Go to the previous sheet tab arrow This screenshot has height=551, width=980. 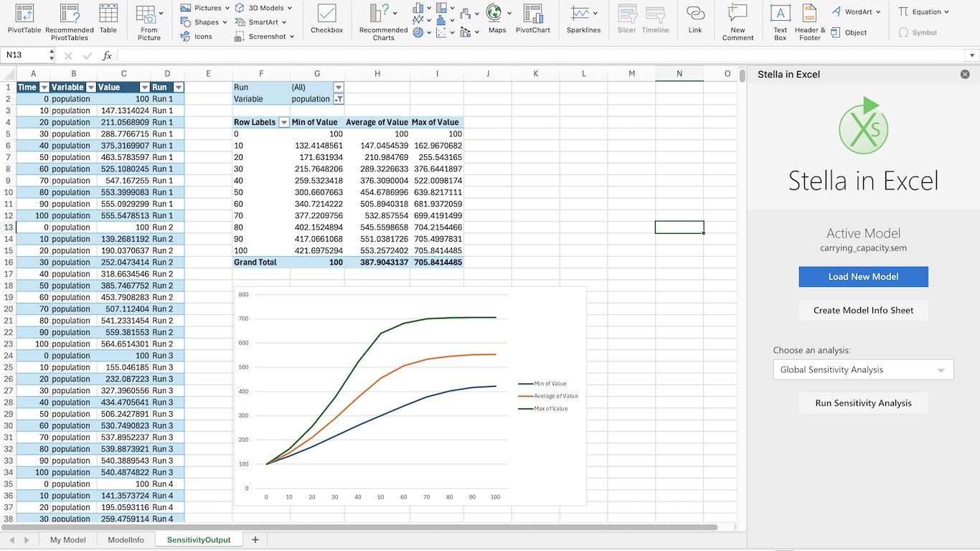[12, 540]
